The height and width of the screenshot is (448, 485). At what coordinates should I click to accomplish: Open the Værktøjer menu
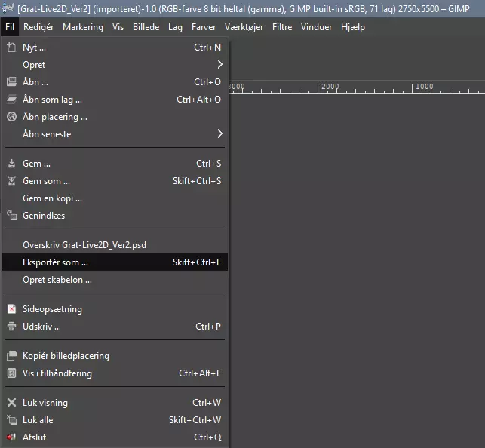pyautogui.click(x=244, y=27)
